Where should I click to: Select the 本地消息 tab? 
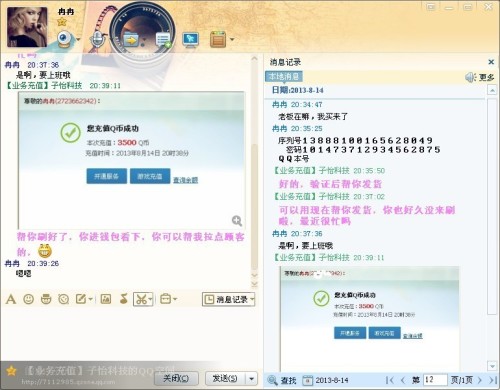[284, 76]
